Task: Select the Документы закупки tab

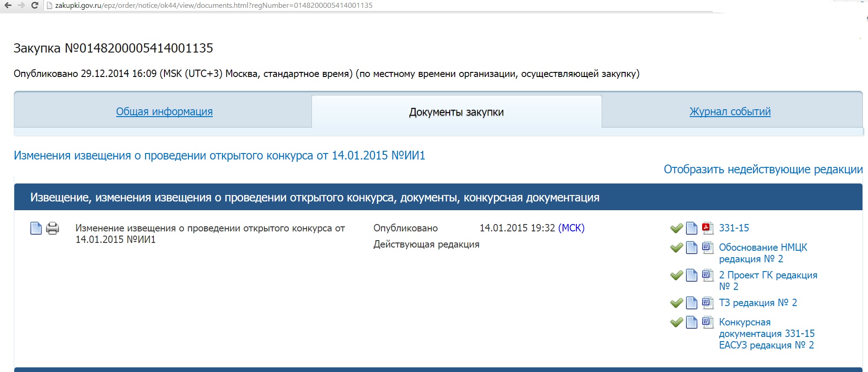Action: point(456,112)
